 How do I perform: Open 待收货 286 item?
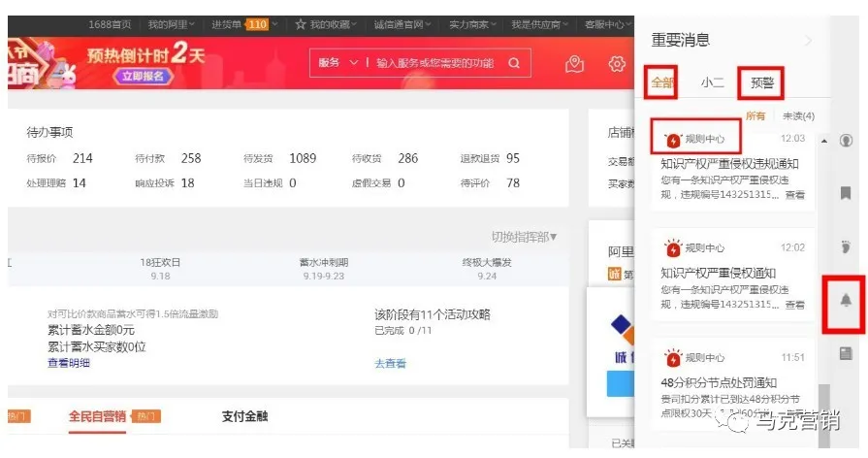click(x=385, y=158)
